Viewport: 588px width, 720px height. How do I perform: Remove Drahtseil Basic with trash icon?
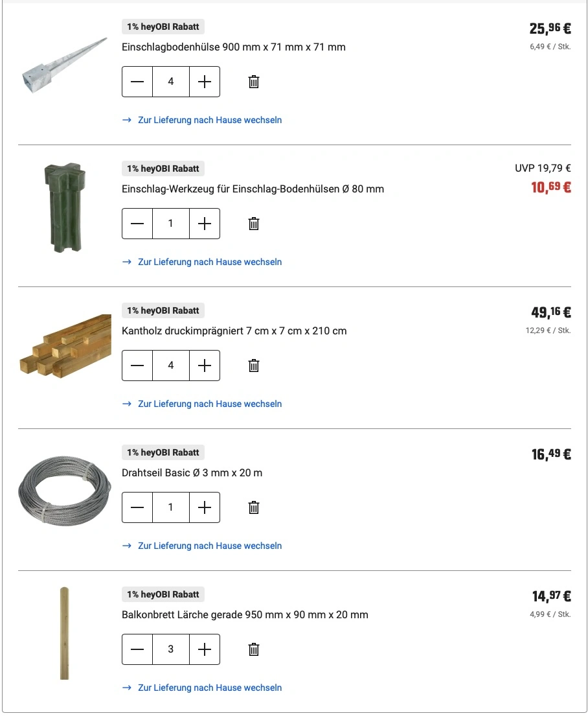pos(253,507)
